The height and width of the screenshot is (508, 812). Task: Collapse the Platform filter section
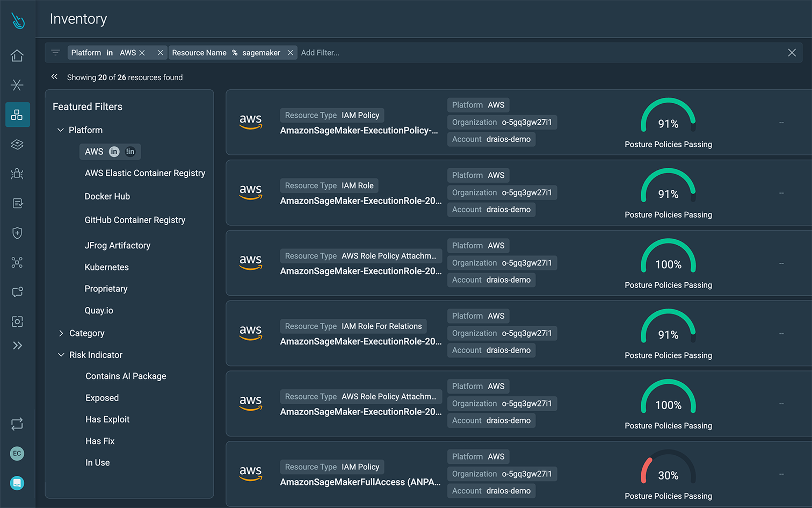[61, 130]
